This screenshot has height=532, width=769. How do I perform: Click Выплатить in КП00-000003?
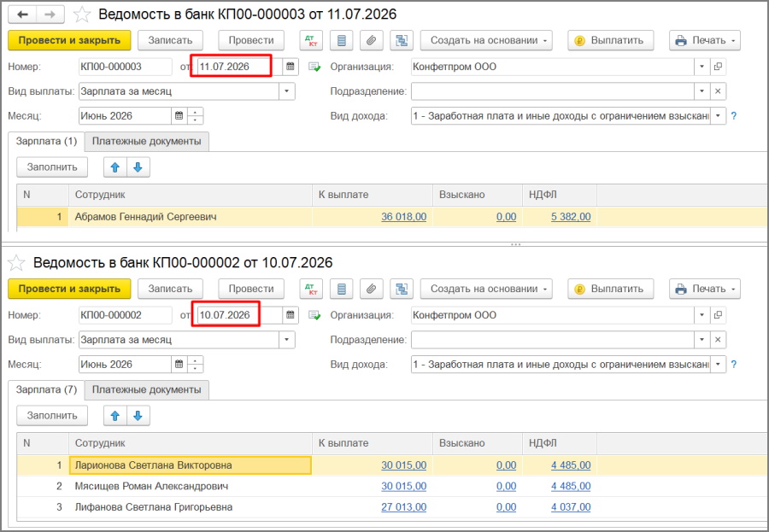611,40
